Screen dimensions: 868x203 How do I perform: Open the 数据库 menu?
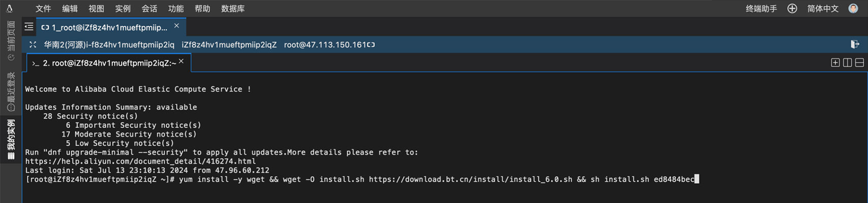pos(233,9)
